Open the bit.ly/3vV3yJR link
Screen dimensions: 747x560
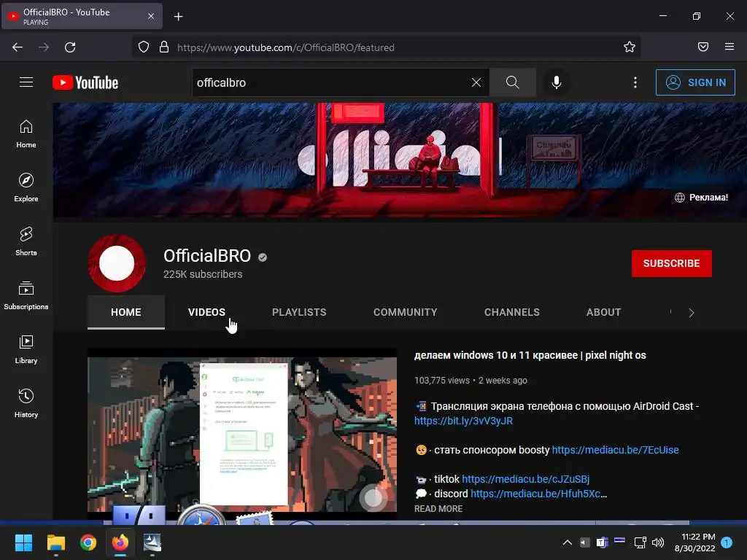pyautogui.click(x=463, y=421)
